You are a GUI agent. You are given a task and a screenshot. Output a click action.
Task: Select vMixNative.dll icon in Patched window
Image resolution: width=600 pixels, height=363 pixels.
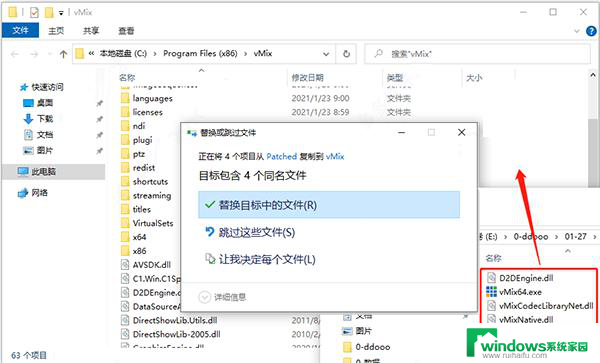[x=491, y=319]
